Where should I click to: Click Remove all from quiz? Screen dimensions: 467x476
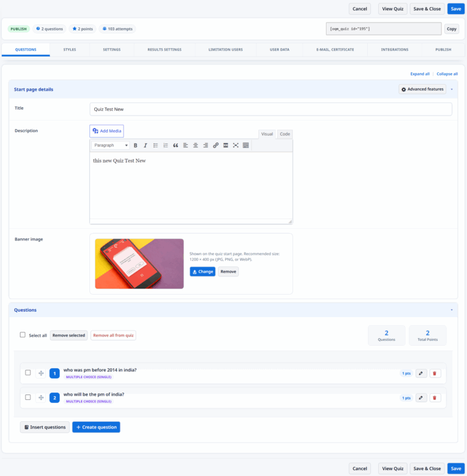(113, 335)
